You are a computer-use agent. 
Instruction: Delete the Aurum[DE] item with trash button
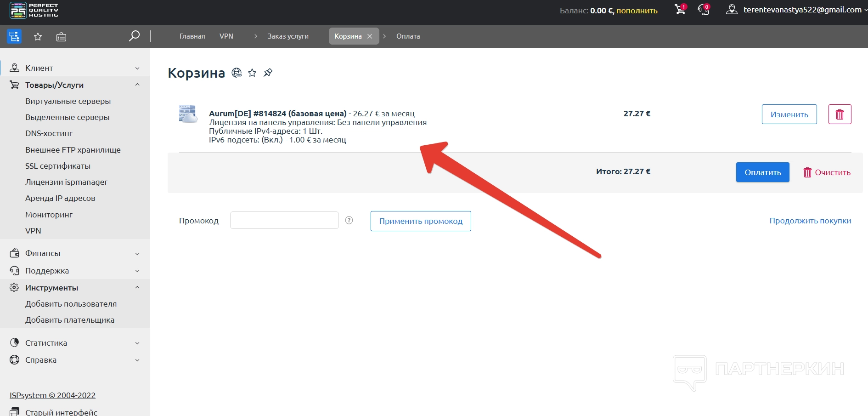[x=840, y=114]
